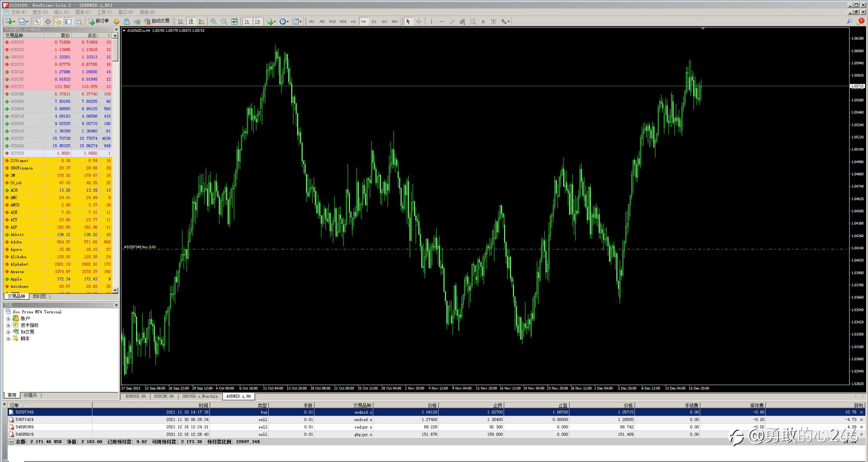868x462 pixels.
Task: Select the H1 timeframe button
Action: tap(353, 21)
